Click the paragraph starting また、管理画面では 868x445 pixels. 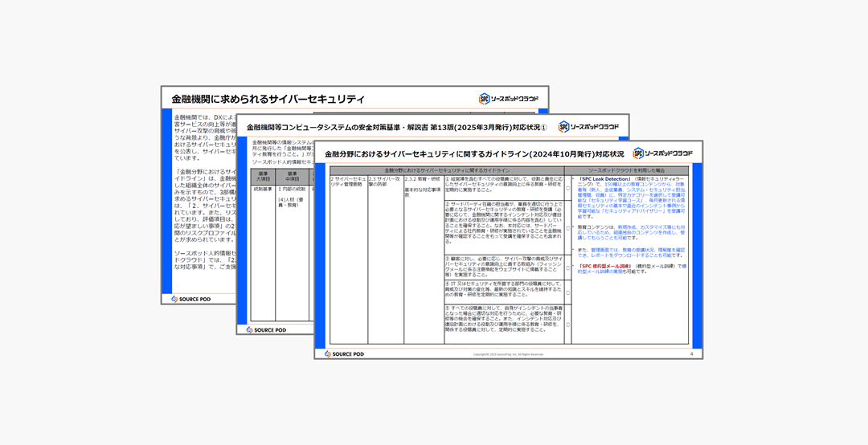632,253
